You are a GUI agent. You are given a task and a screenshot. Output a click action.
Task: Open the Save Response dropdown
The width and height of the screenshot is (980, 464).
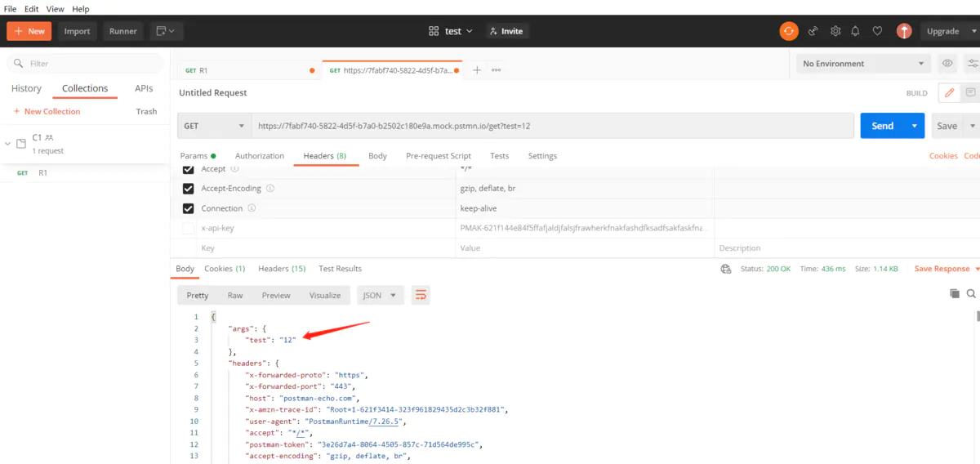click(947, 269)
